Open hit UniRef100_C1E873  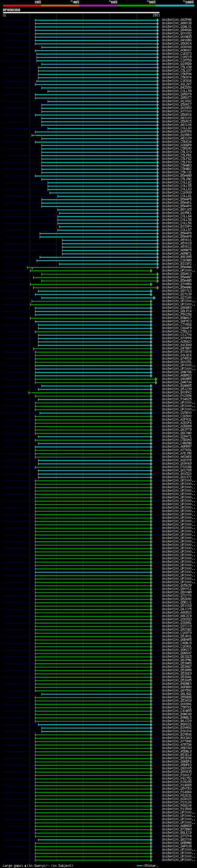coord(177,54)
